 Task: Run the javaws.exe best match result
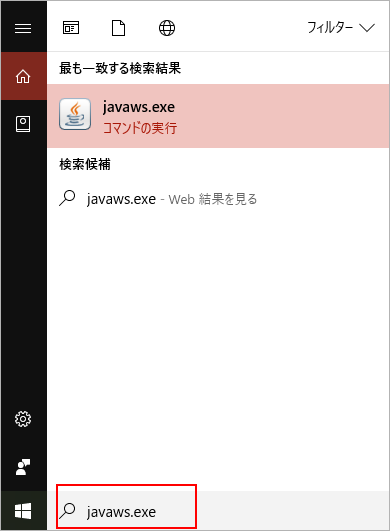coord(218,116)
